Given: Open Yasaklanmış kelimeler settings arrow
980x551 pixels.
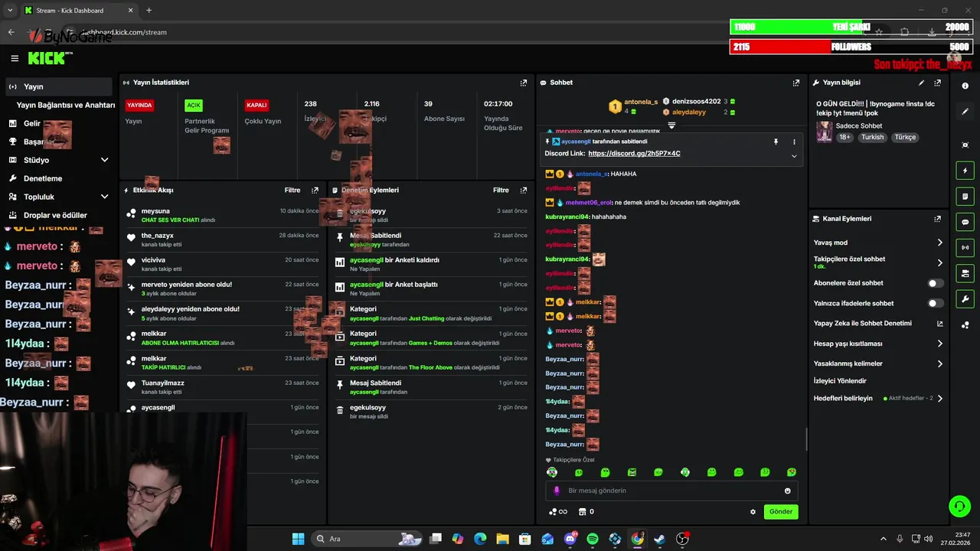Looking at the screenshot, I should pos(940,364).
